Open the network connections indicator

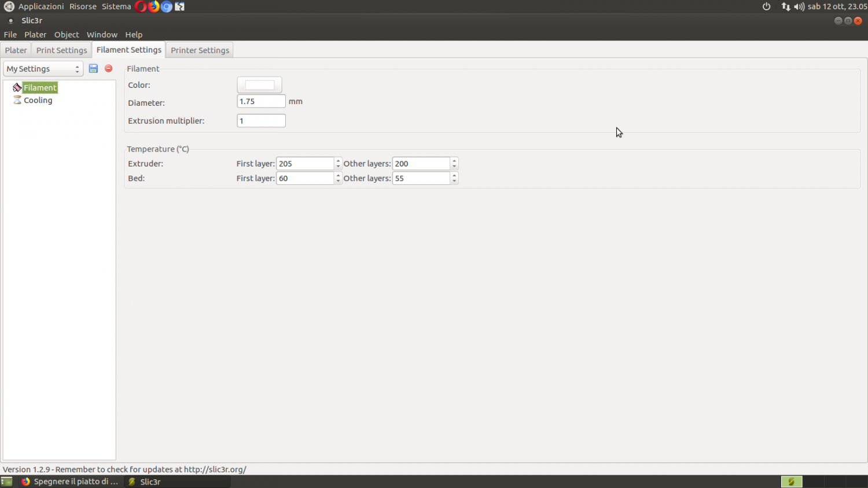point(785,6)
